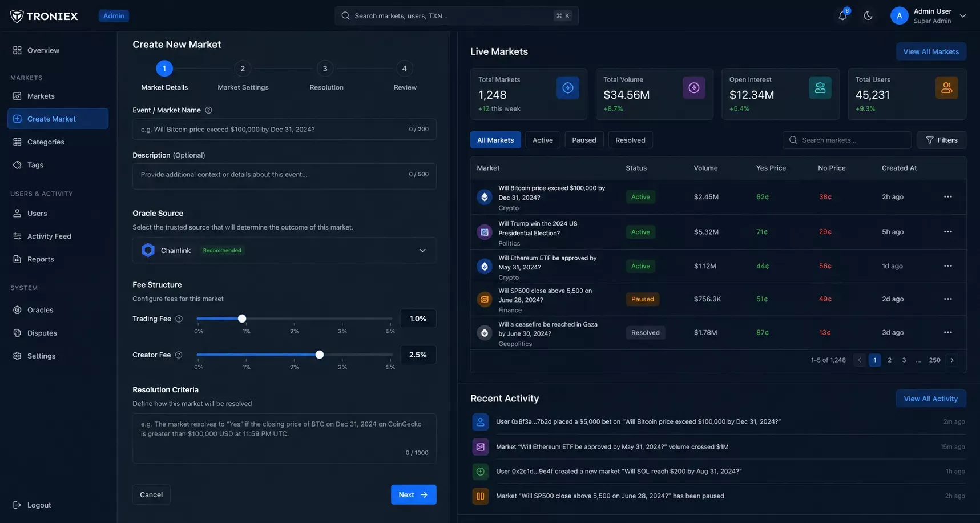Open Markets in the sidebar
The width and height of the screenshot is (980, 523).
tap(58, 96)
